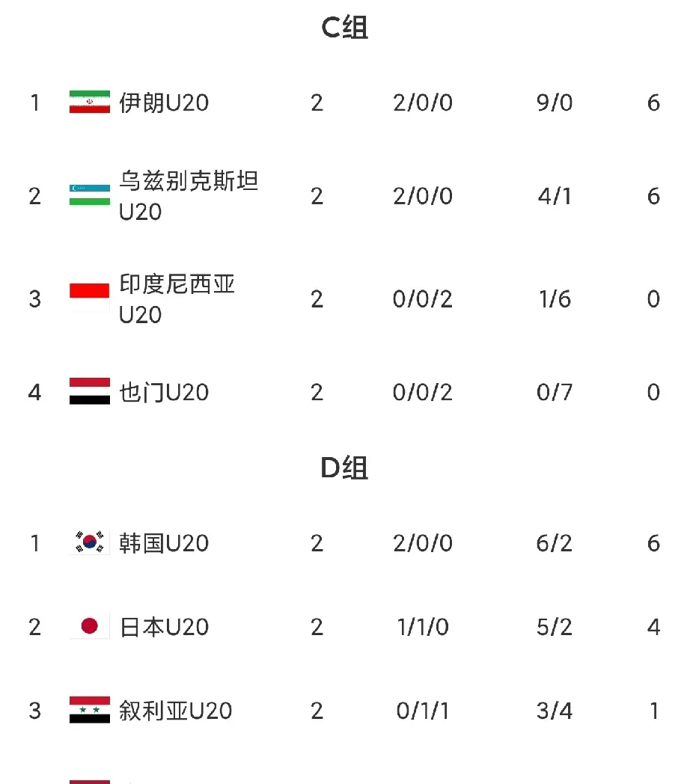The image size is (690, 784).
Task: Click Korea's 6/2 goals record
Action: coord(555,542)
